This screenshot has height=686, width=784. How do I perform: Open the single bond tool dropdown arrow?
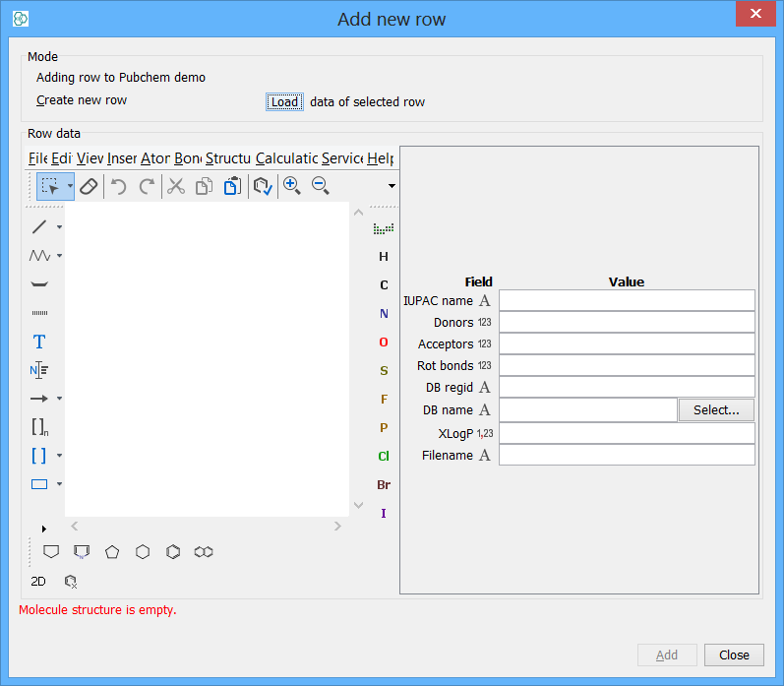pos(59,227)
